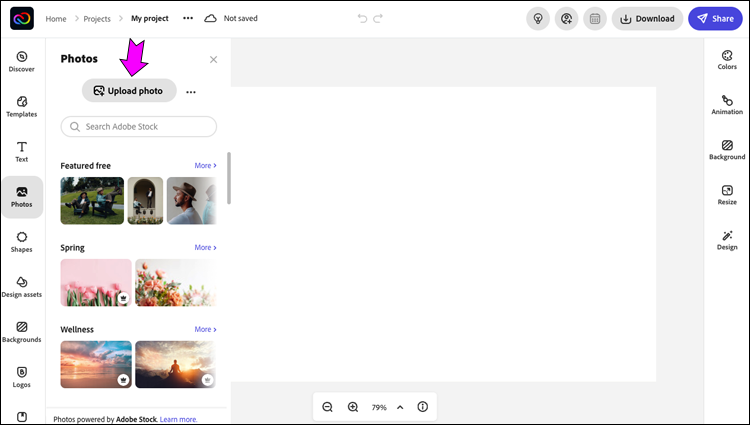Click the schedule calendar icon
Viewport: 750px width, 425px height.
pos(595,19)
